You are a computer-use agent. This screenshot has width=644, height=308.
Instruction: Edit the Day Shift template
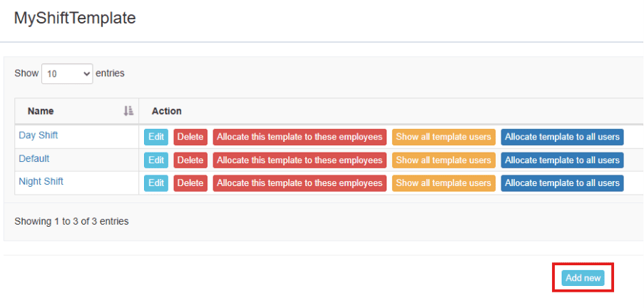(x=156, y=137)
